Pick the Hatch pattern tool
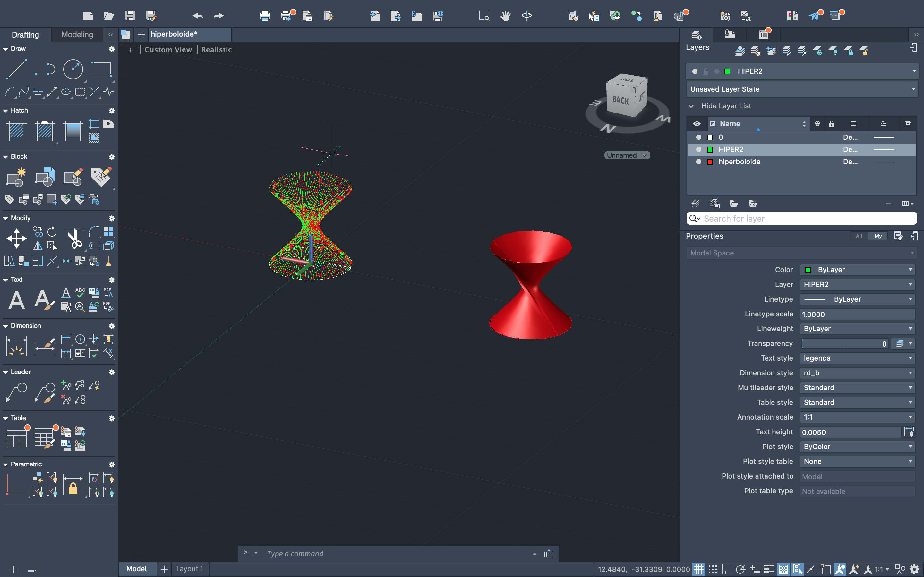Image resolution: width=924 pixels, height=577 pixels. point(16,131)
